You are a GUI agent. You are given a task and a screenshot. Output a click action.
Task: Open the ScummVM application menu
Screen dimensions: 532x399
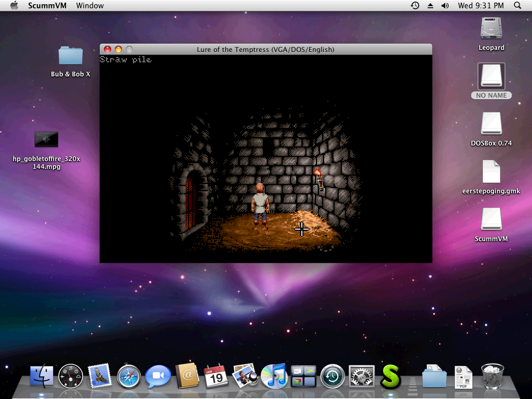pos(49,6)
